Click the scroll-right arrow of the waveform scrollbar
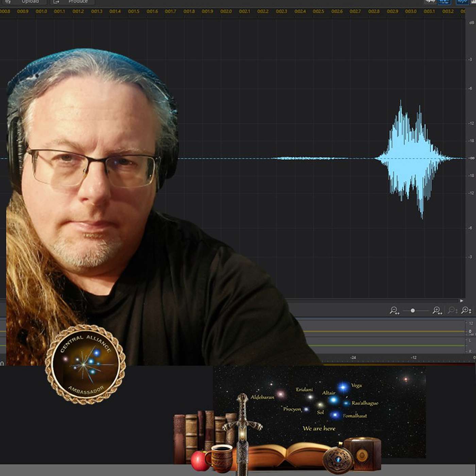This screenshot has height=476, width=476. [x=462, y=301]
